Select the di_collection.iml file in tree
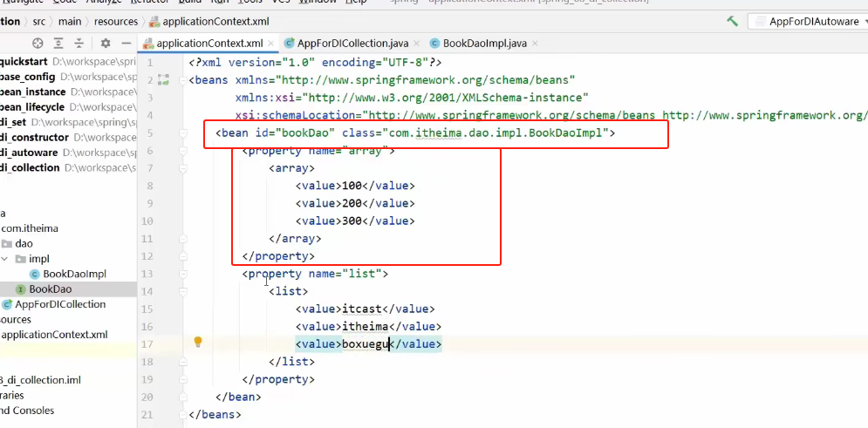868x428 pixels. tap(40, 380)
